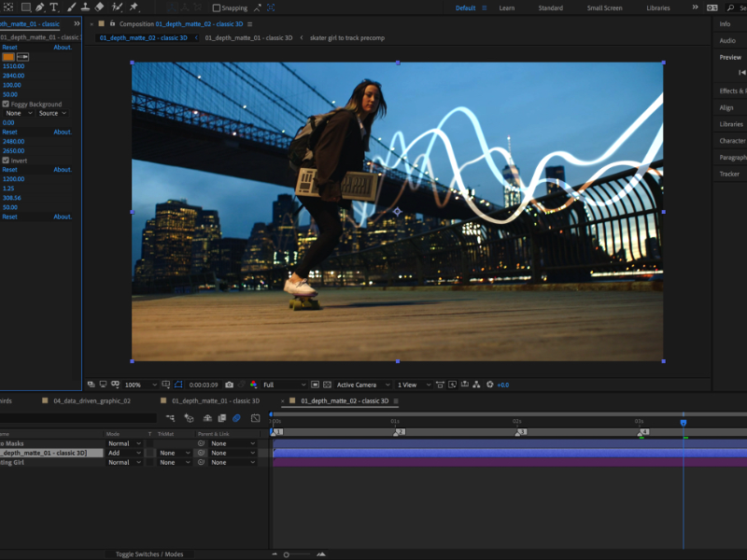Toggle the Invert checkbox
Viewport: 747px width, 560px height.
click(6, 161)
